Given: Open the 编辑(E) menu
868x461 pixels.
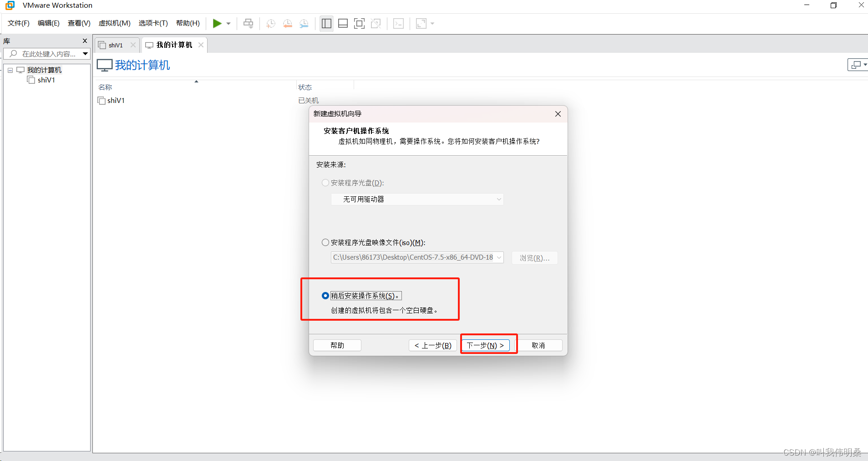Looking at the screenshot, I should [49, 23].
